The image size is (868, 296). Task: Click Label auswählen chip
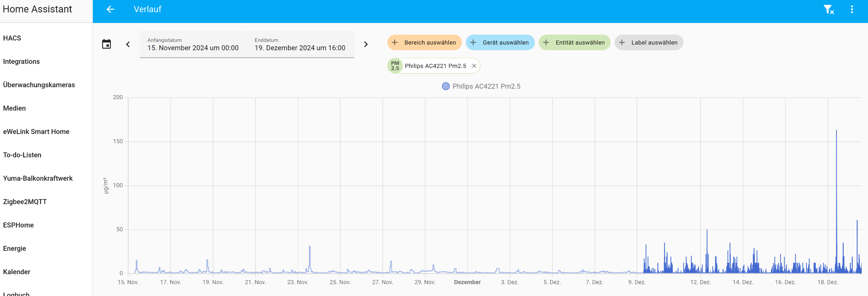649,42
